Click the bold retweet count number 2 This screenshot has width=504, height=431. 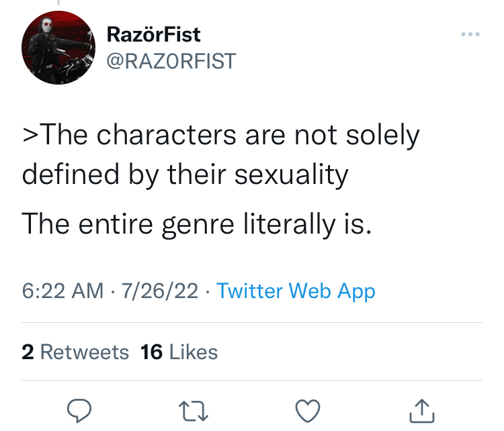point(28,352)
